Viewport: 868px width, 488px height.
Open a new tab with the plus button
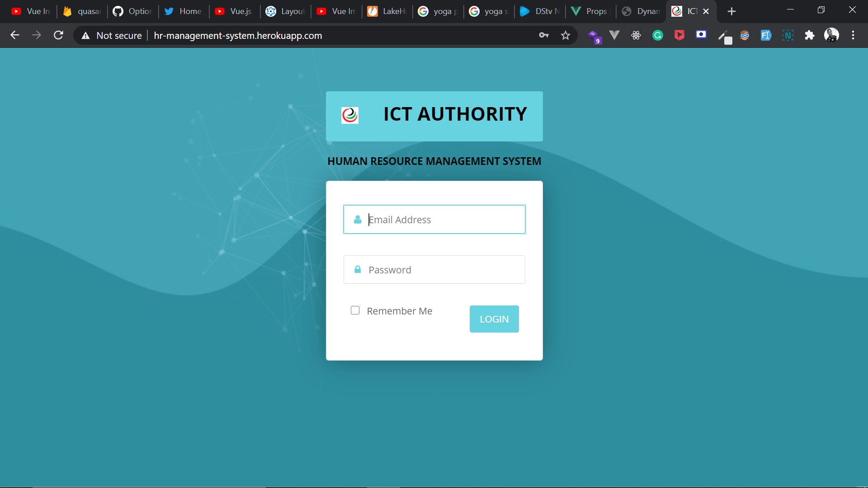click(731, 11)
